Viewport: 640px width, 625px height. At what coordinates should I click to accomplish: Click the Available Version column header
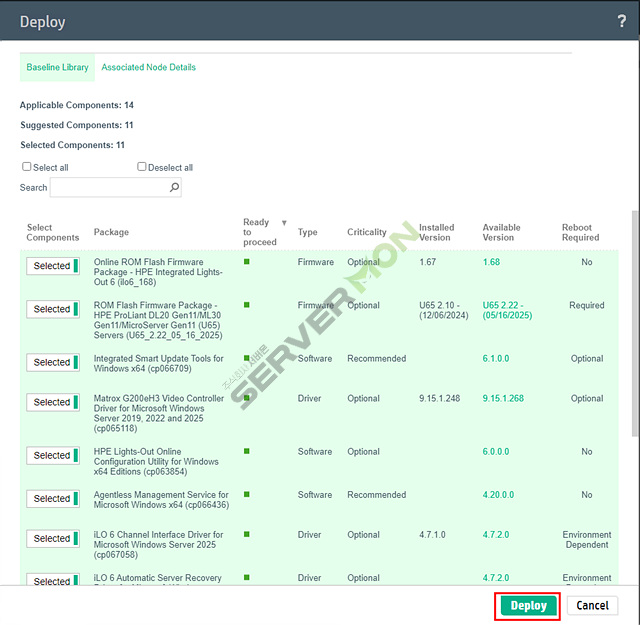(x=501, y=232)
